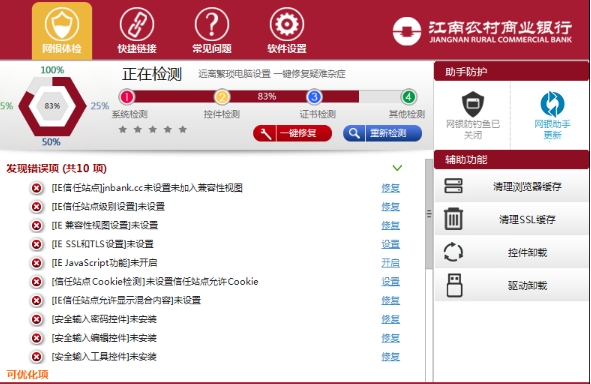Click error icon beside 安全输入编辑控件
591x384 pixels.
pos(37,338)
